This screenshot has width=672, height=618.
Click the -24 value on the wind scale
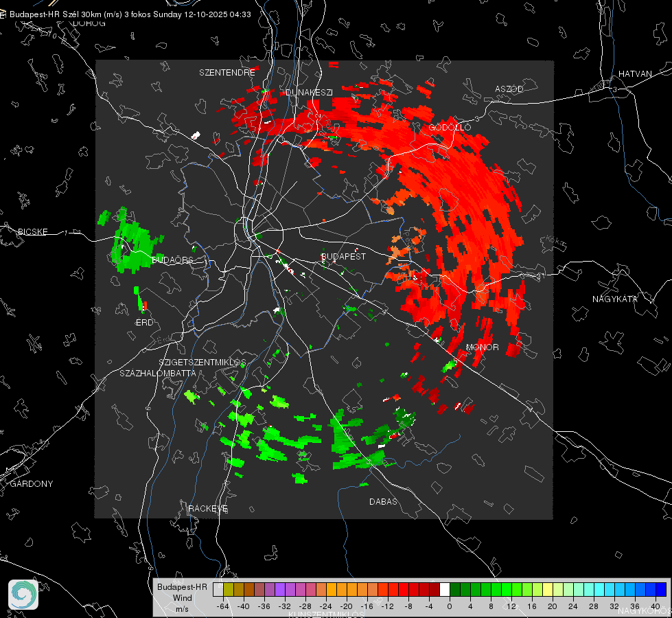[326, 606]
